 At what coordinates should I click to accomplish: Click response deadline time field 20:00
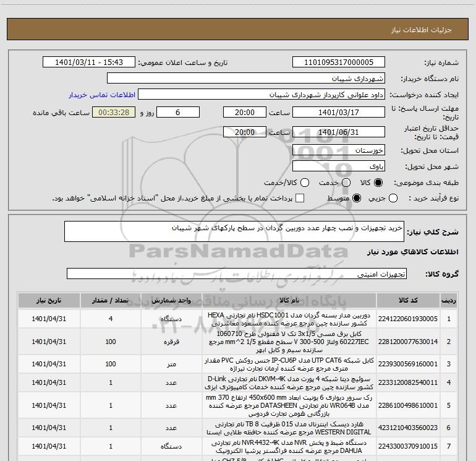pyautogui.click(x=245, y=112)
